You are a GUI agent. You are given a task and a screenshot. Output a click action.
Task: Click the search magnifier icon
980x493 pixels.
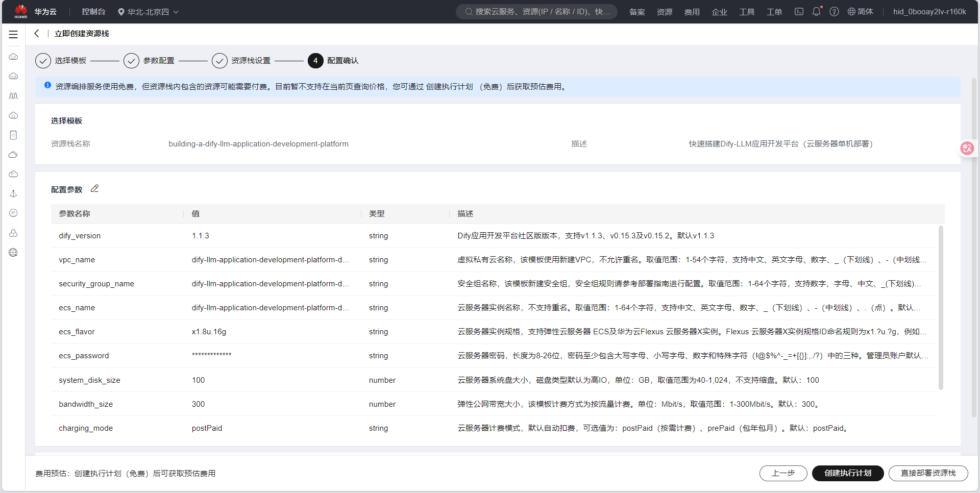(x=469, y=12)
